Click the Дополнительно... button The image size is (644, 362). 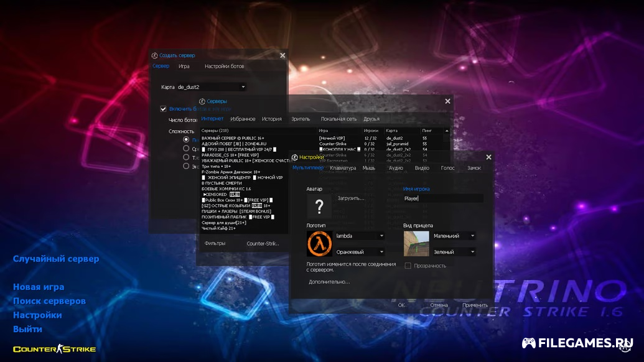[x=329, y=282]
